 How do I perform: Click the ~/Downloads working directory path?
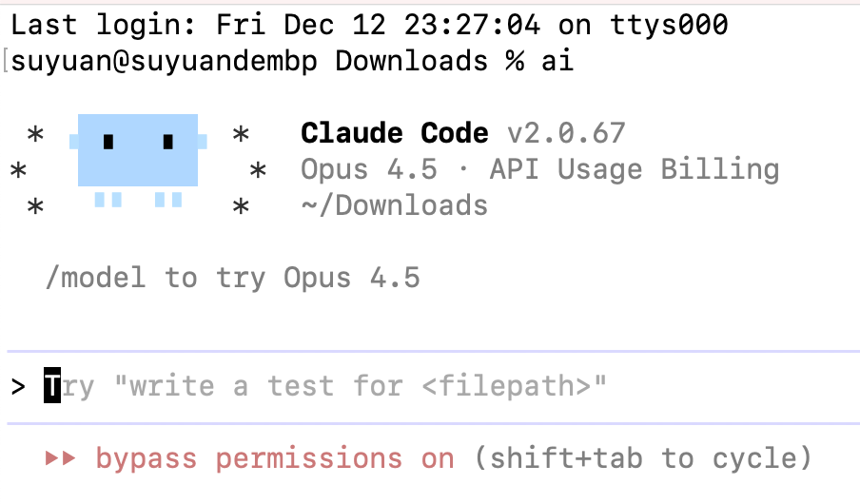click(x=394, y=205)
